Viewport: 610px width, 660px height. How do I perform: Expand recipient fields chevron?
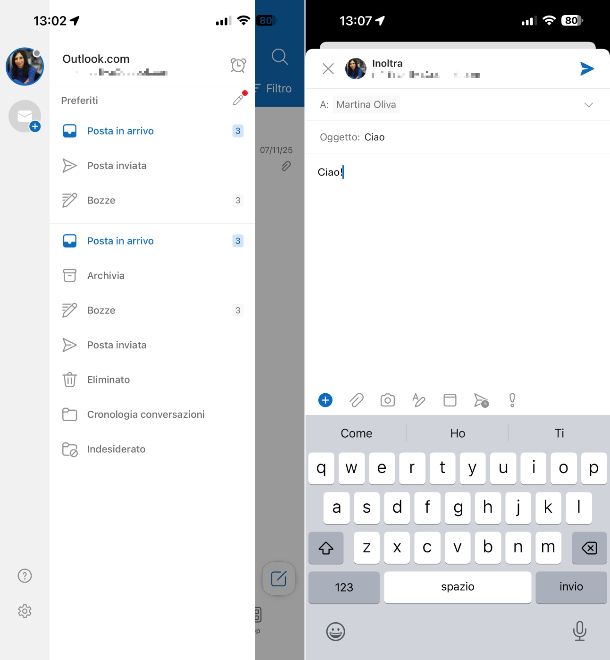click(x=589, y=105)
